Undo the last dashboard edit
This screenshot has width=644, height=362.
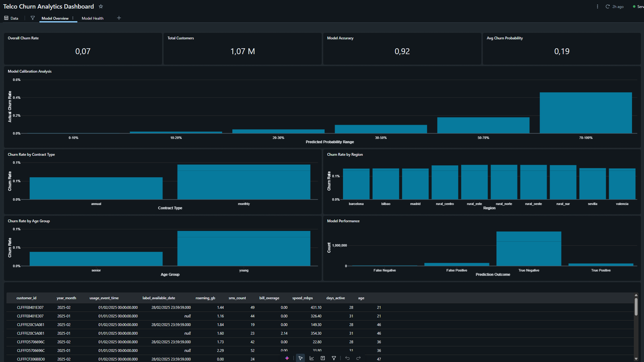[x=347, y=358]
